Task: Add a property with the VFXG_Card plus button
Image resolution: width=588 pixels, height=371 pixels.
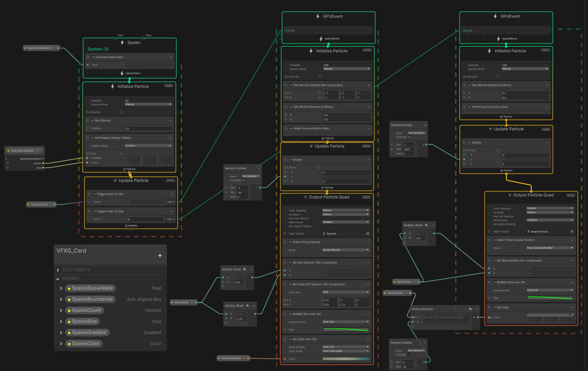Action: (160, 256)
